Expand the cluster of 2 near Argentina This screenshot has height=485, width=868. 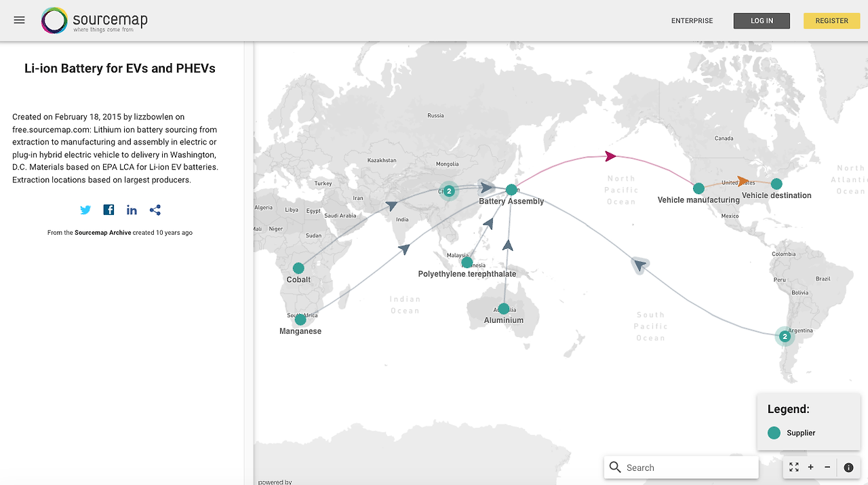pyautogui.click(x=785, y=336)
